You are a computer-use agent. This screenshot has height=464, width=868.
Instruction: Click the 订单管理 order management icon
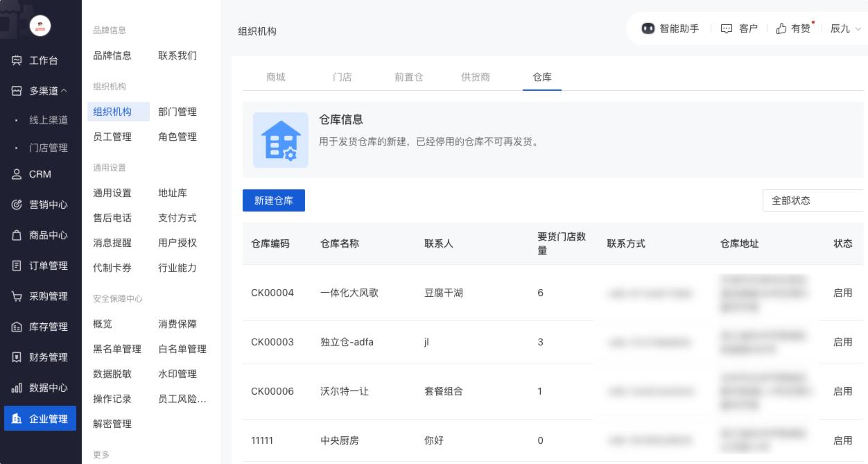point(17,266)
